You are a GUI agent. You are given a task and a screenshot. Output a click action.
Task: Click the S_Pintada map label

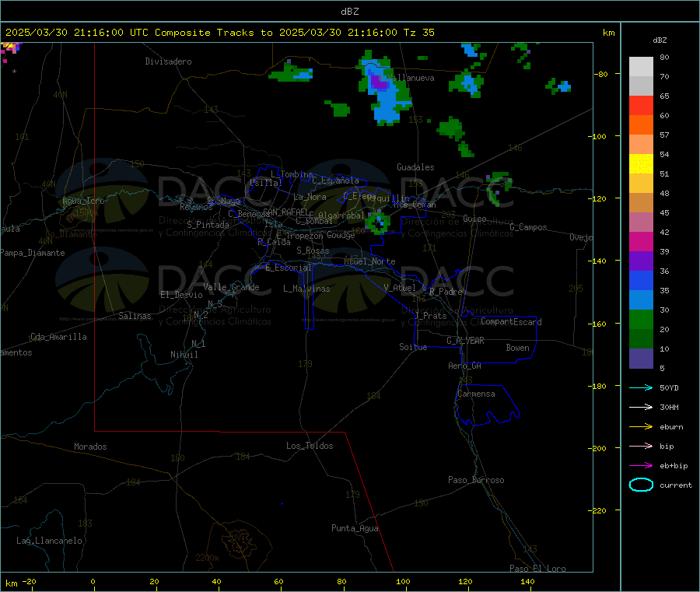coord(208,225)
